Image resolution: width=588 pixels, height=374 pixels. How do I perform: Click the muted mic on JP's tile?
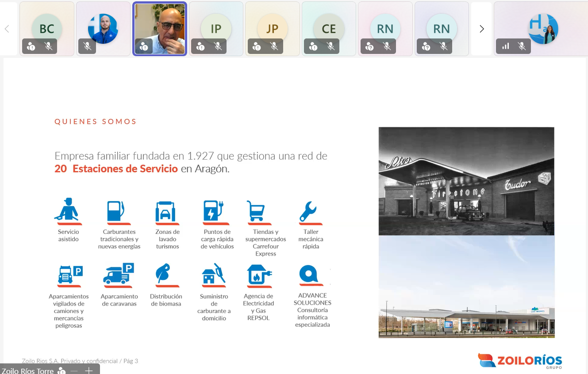(274, 46)
